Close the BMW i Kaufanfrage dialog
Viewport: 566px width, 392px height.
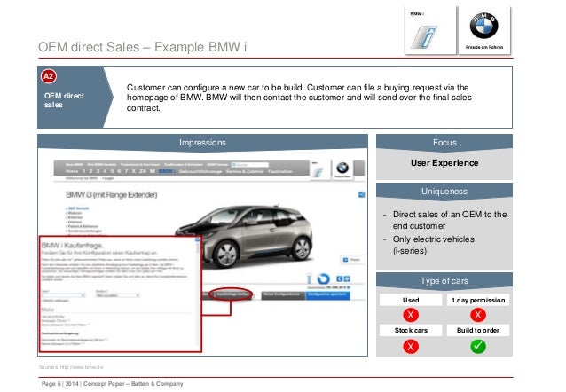197,239
